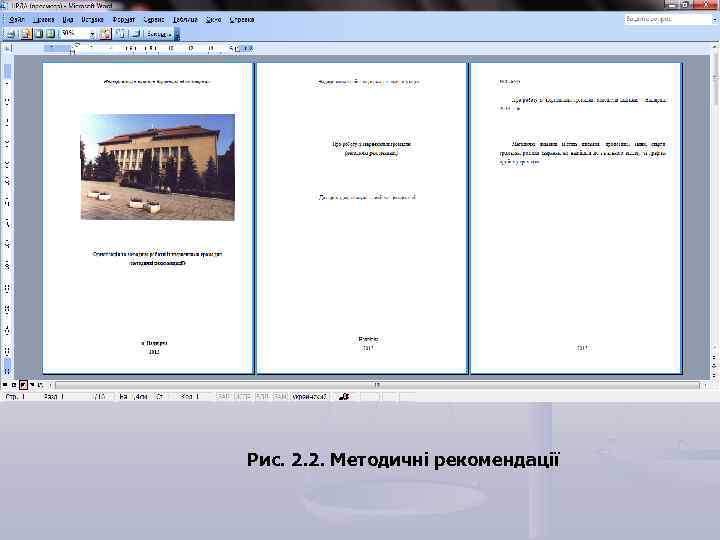Open the Окно menu

214,20
